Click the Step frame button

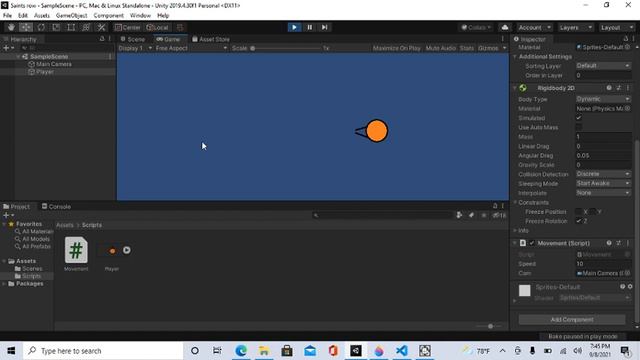[324, 27]
